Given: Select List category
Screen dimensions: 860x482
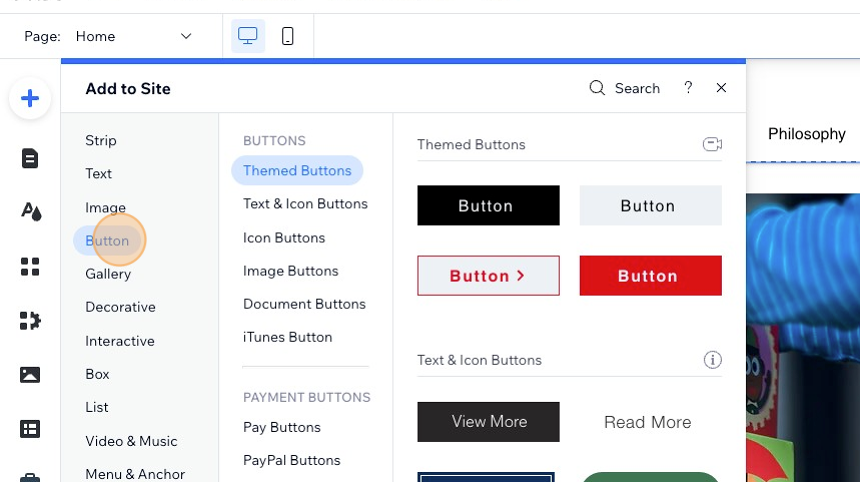Looking at the screenshot, I should point(97,407).
